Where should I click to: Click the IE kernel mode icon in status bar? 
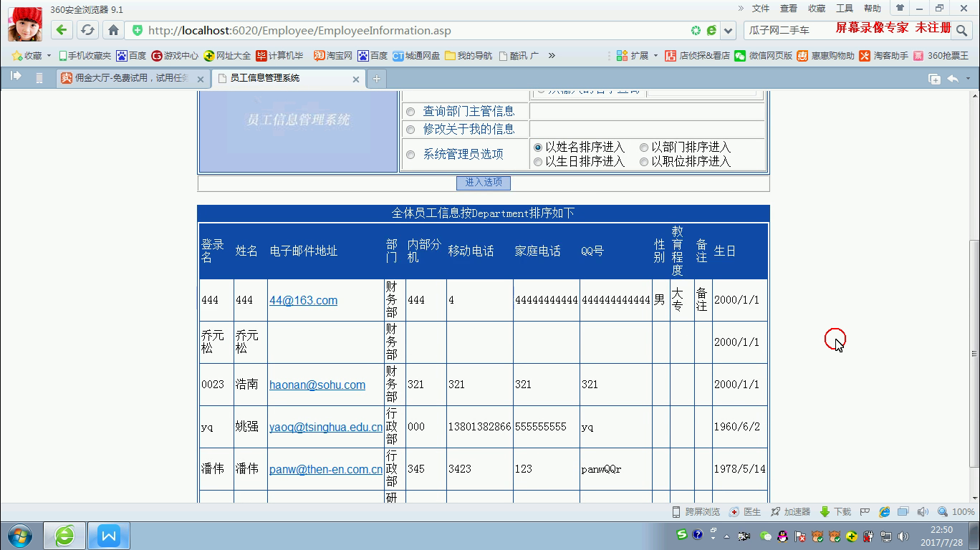(885, 511)
